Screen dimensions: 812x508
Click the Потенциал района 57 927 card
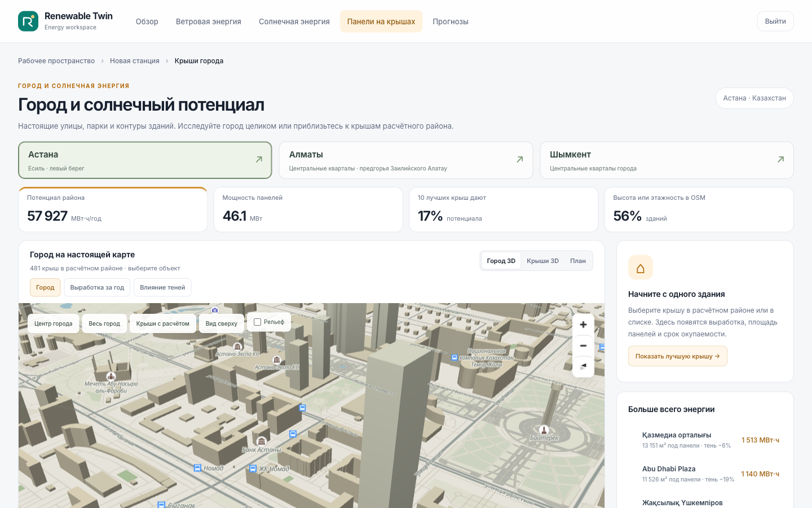pyautogui.click(x=113, y=209)
